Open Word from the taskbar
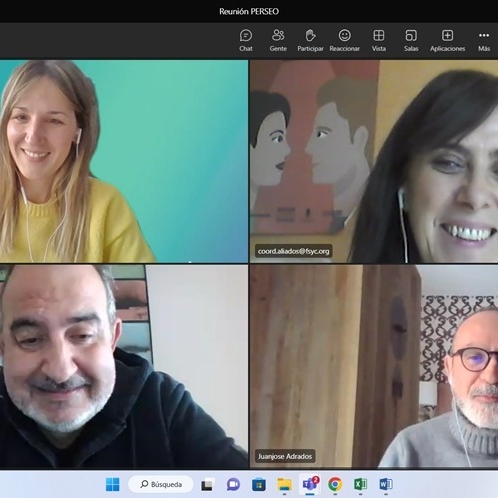Screen dimensions: 498x498 (x=386, y=484)
